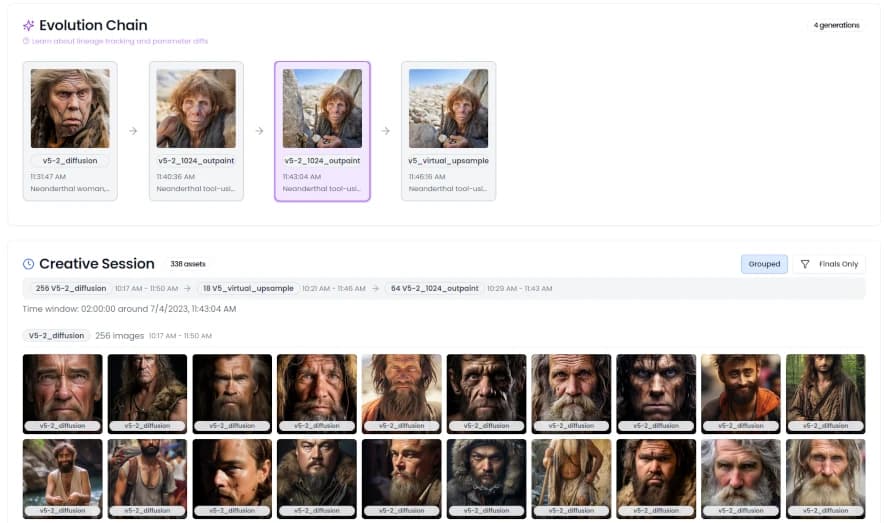Open thumbnail of smiling man in orange jacket

coord(741,394)
